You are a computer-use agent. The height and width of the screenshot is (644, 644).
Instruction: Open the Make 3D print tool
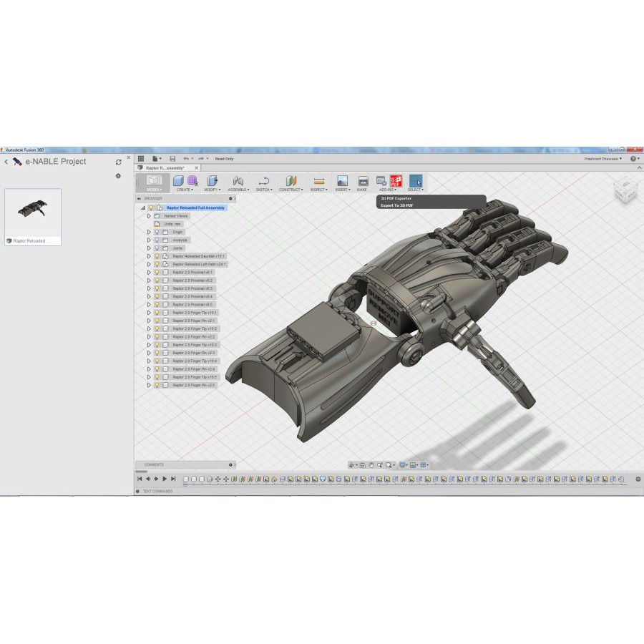[x=363, y=181]
